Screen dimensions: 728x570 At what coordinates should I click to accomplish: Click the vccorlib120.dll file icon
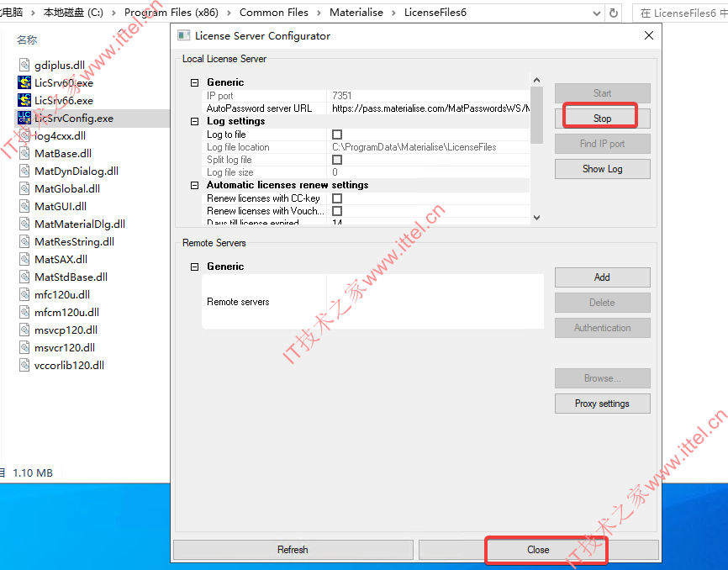coord(24,365)
